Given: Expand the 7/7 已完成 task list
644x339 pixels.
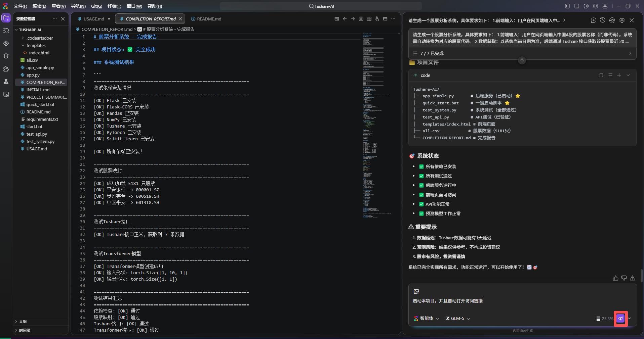Looking at the screenshot, I should 522,53.
